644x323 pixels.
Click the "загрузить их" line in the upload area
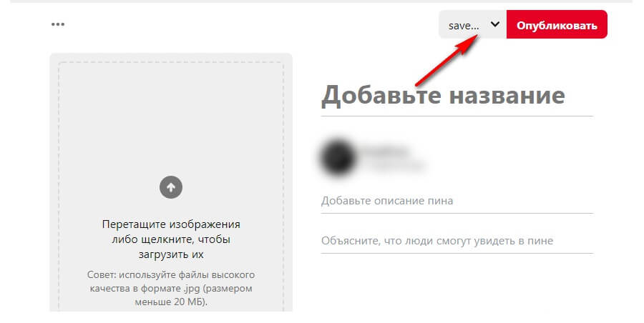(x=171, y=254)
